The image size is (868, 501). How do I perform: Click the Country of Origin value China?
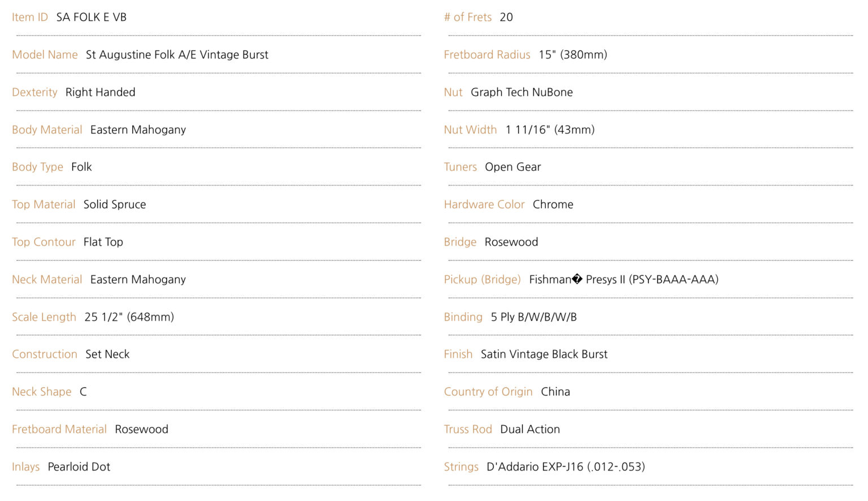pyautogui.click(x=555, y=392)
